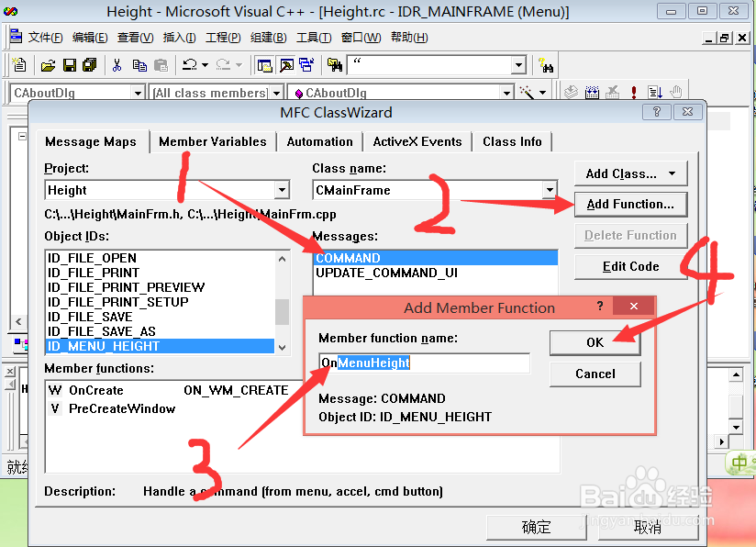Switch to the ActiveX Events tab
756x547 pixels.
[x=417, y=141]
